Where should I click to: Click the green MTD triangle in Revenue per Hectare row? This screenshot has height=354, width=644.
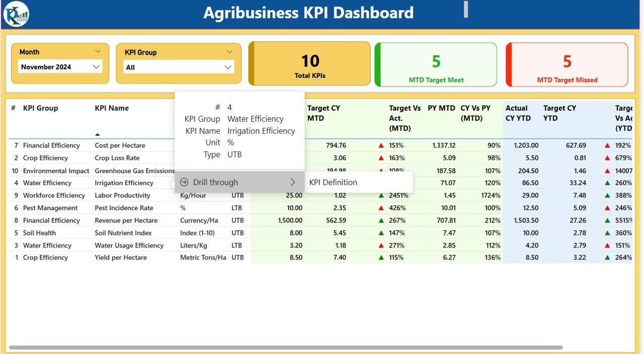(381, 221)
